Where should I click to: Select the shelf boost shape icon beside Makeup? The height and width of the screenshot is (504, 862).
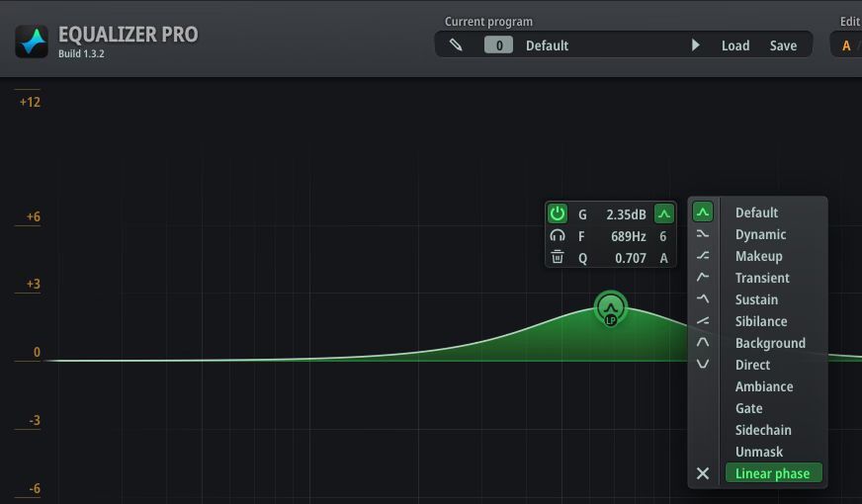pyautogui.click(x=703, y=256)
